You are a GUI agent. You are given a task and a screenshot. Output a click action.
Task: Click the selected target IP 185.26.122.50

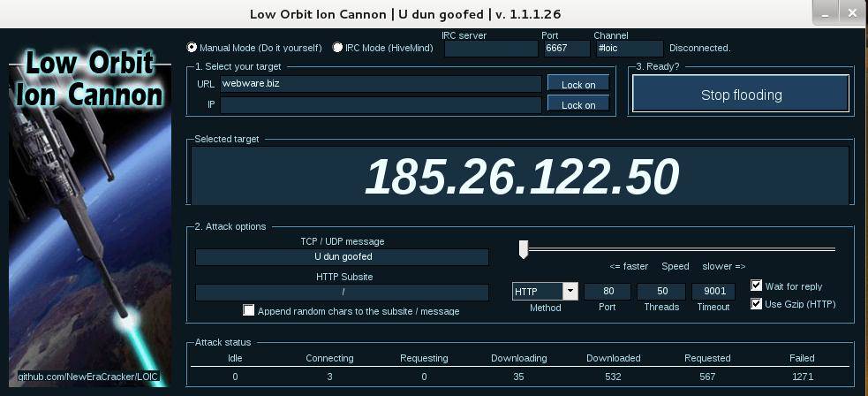pos(522,176)
